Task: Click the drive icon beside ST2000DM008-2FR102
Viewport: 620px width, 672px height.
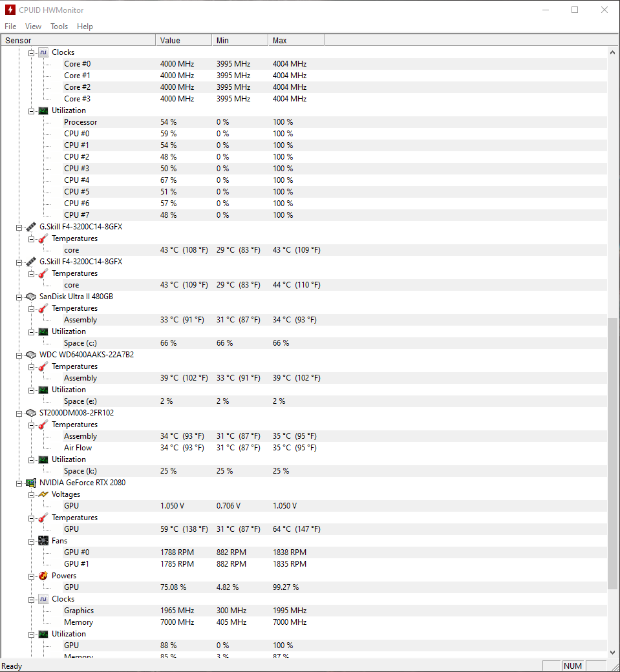Action: (31, 413)
